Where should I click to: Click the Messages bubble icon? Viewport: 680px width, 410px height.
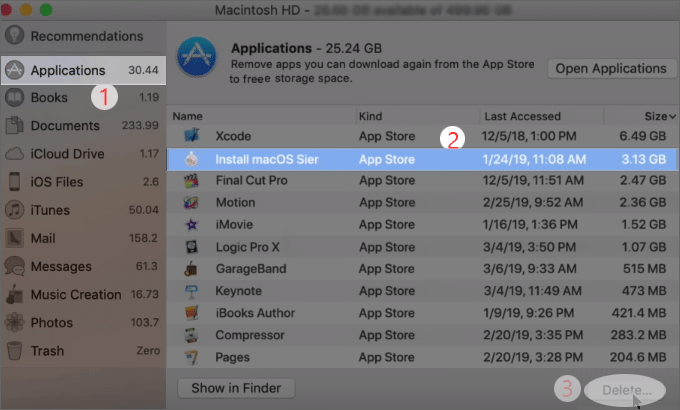tap(15, 266)
